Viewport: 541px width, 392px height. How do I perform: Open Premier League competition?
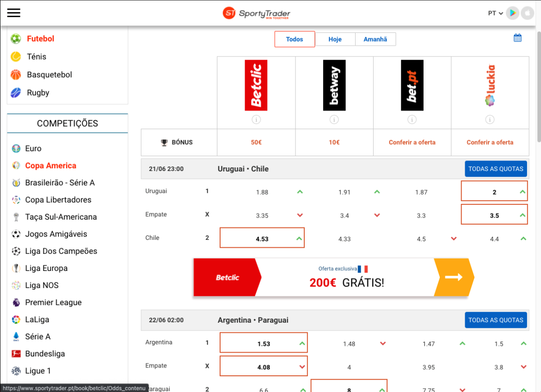pyautogui.click(x=54, y=302)
